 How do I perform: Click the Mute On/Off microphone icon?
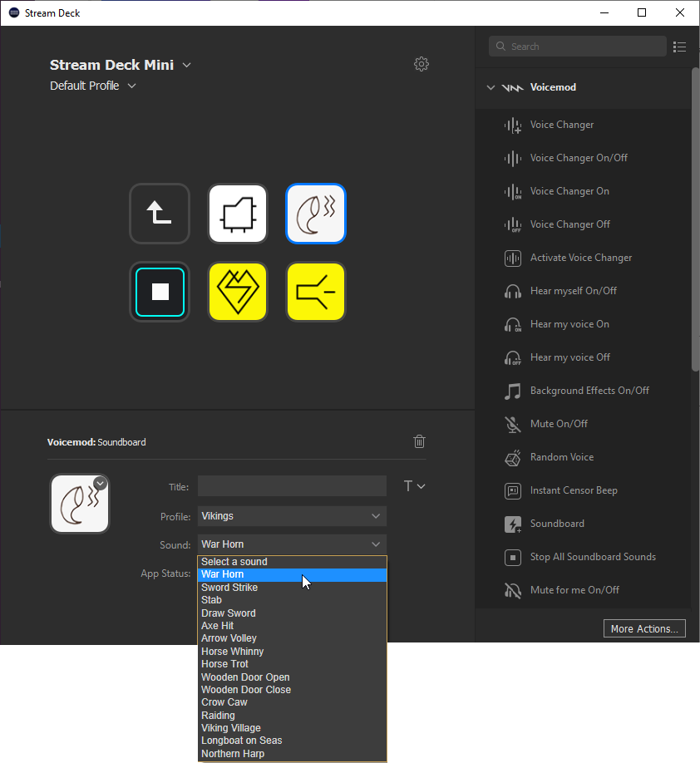pos(513,424)
